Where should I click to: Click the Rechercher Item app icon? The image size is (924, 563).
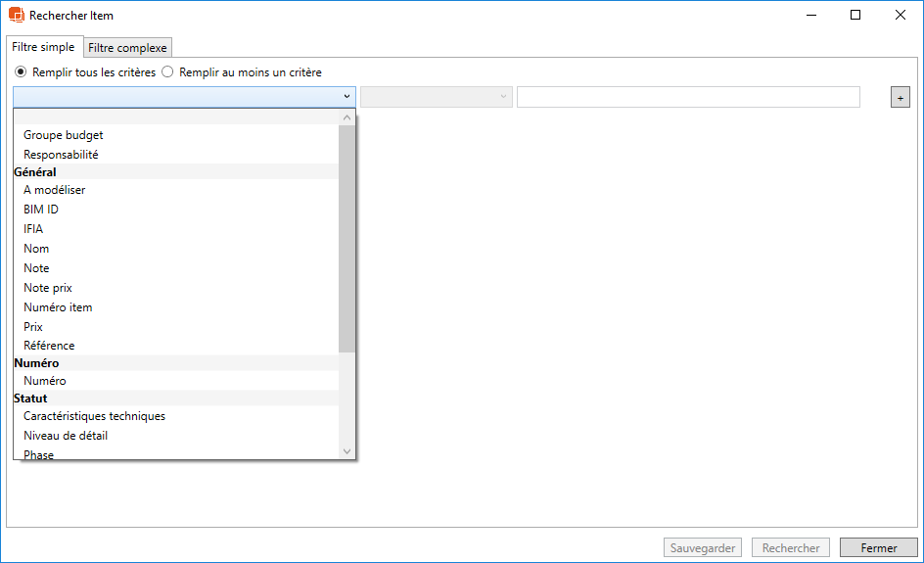[x=17, y=16]
